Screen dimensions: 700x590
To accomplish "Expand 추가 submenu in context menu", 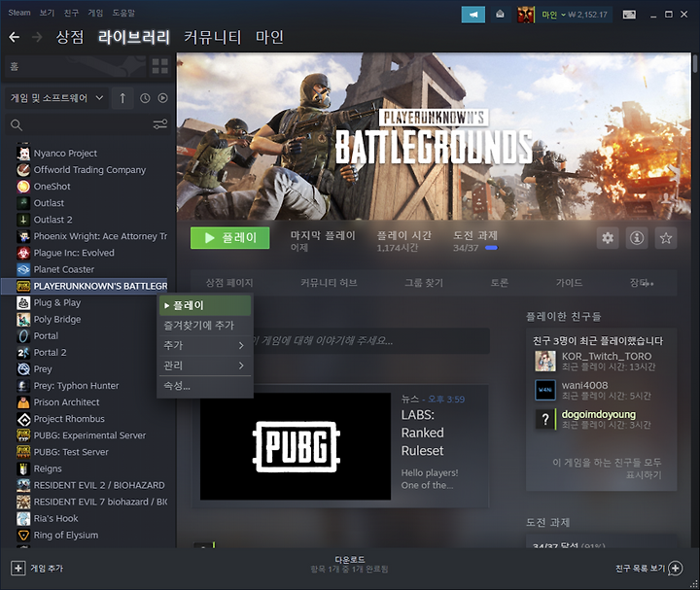I will tap(205, 345).
